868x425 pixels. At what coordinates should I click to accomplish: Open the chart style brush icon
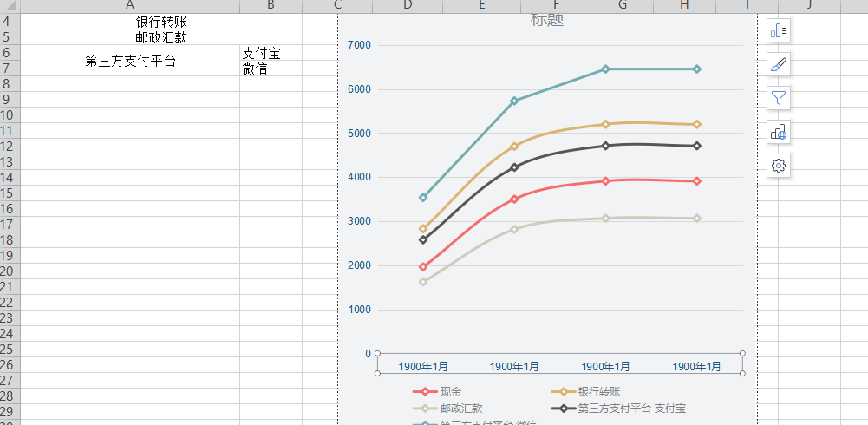pyautogui.click(x=779, y=64)
